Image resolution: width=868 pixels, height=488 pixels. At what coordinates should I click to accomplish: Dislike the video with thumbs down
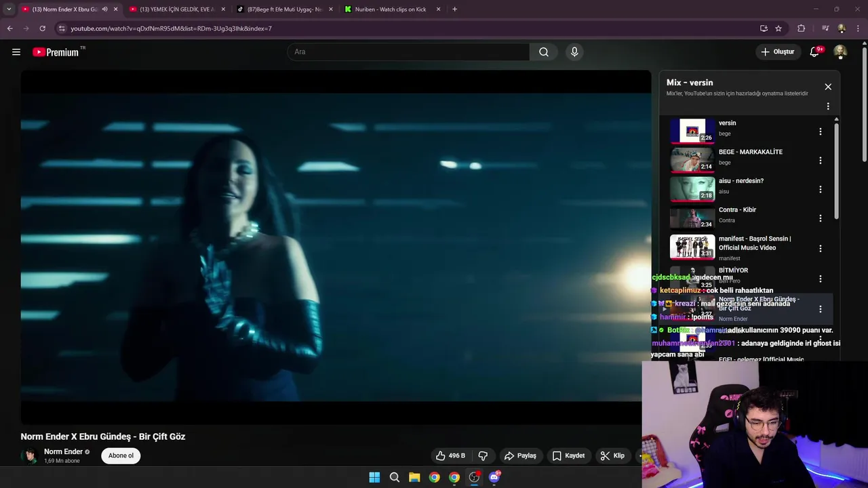[x=483, y=455]
